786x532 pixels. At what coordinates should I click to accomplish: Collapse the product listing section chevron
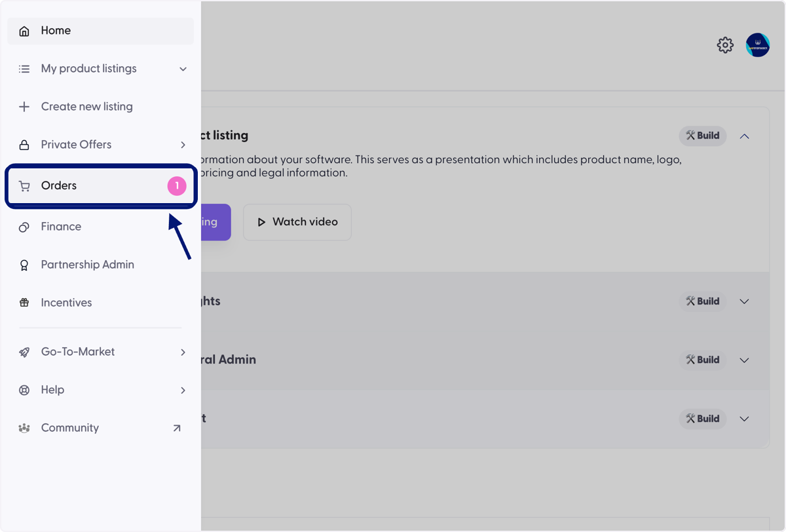[x=744, y=136]
